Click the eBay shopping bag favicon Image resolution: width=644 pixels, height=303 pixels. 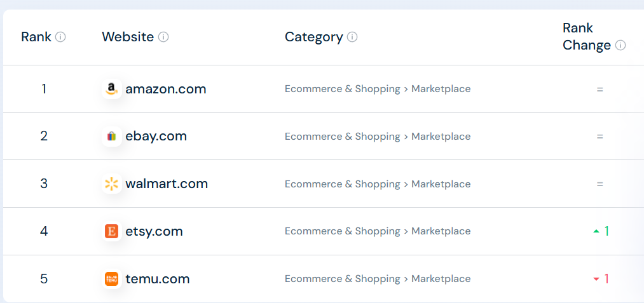point(112,137)
